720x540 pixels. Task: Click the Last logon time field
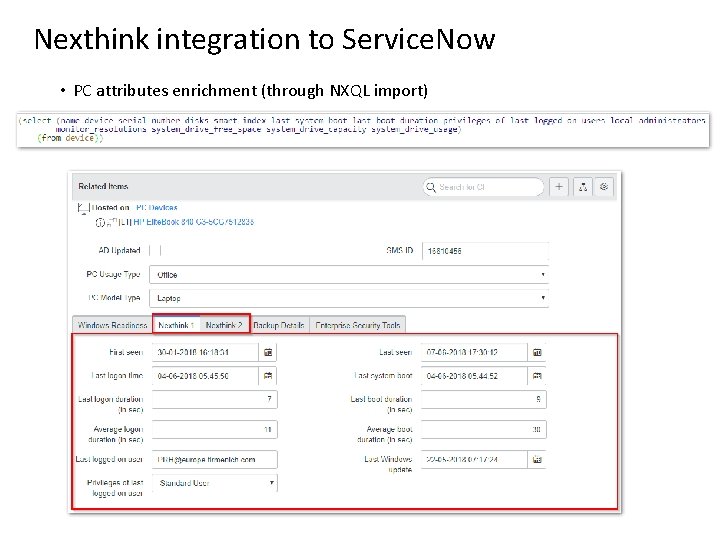pos(205,376)
